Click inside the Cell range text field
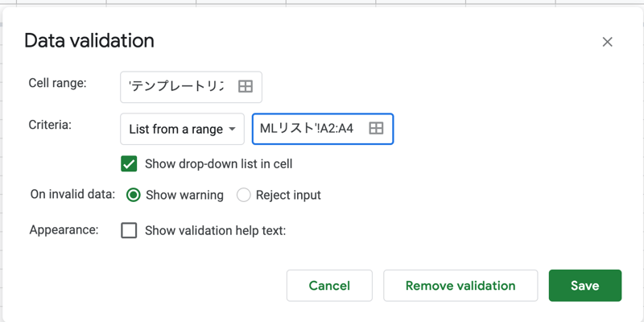644x322 pixels. (x=177, y=87)
